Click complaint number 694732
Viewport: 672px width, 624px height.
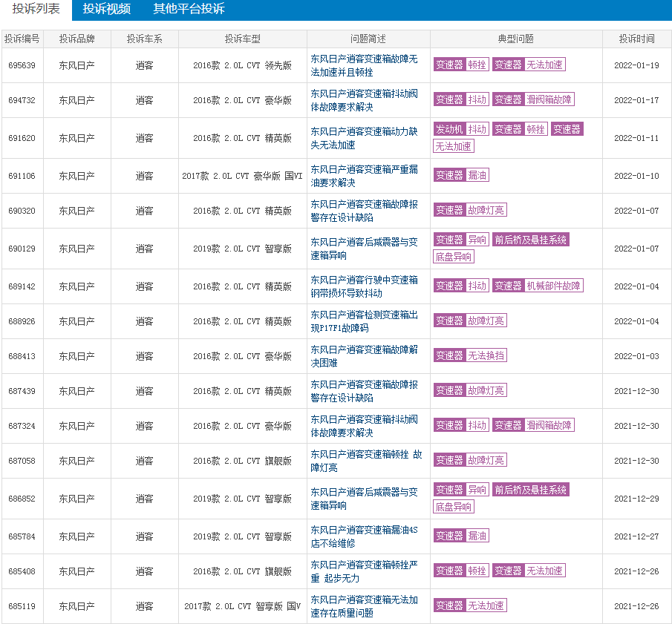tap(22, 100)
